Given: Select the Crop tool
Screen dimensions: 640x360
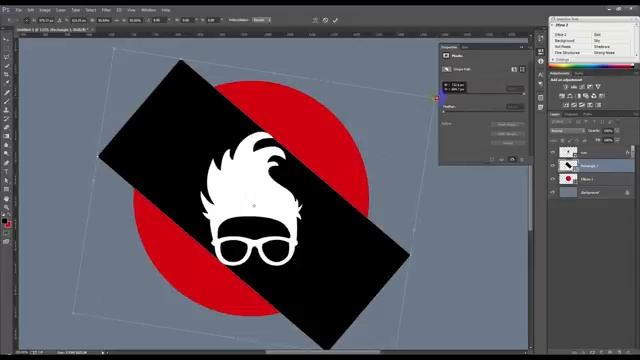Looking at the screenshot, I should tap(6, 75).
